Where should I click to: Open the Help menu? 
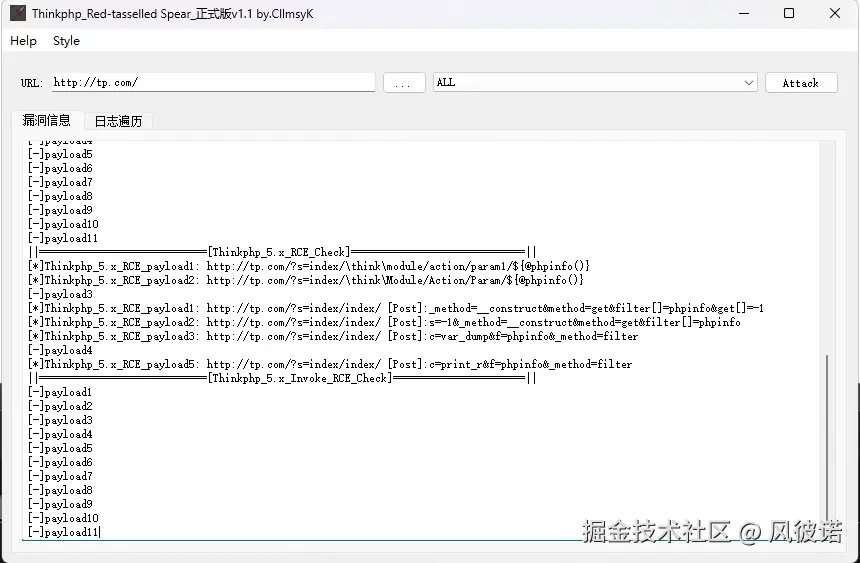click(x=23, y=41)
